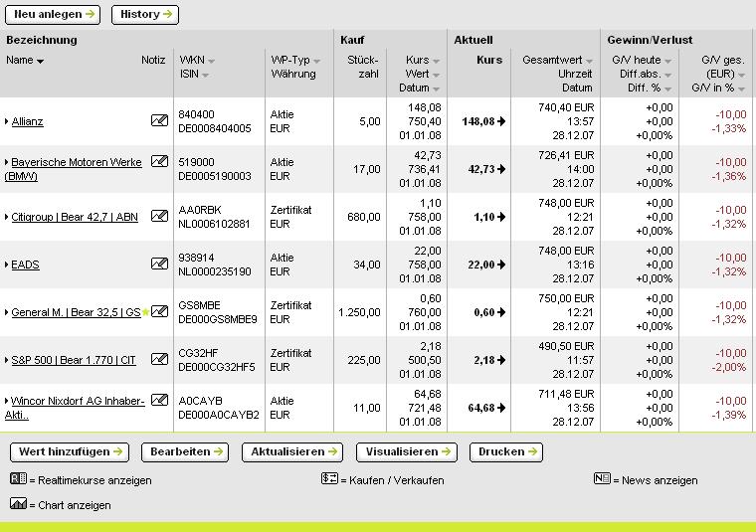Viewport: 756px width, 532px height.
Task: Expand the Wincor Nixdorf row triangle
Action: (x=7, y=401)
